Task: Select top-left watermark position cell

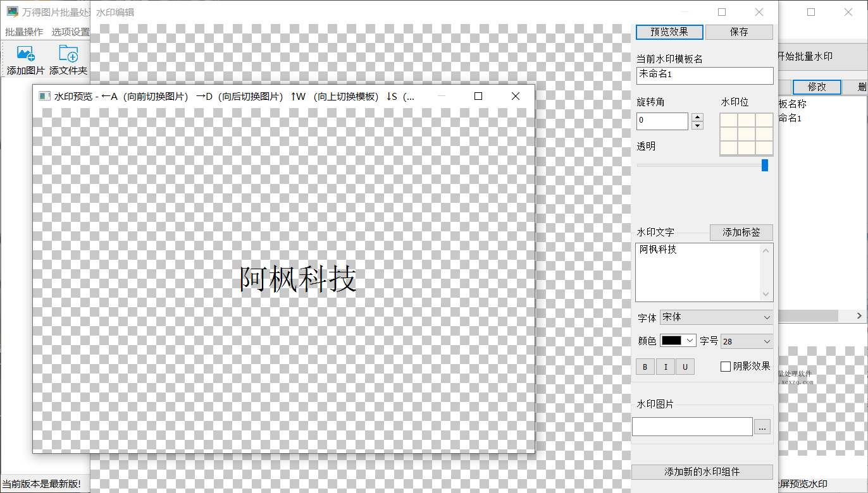Action: click(x=729, y=120)
